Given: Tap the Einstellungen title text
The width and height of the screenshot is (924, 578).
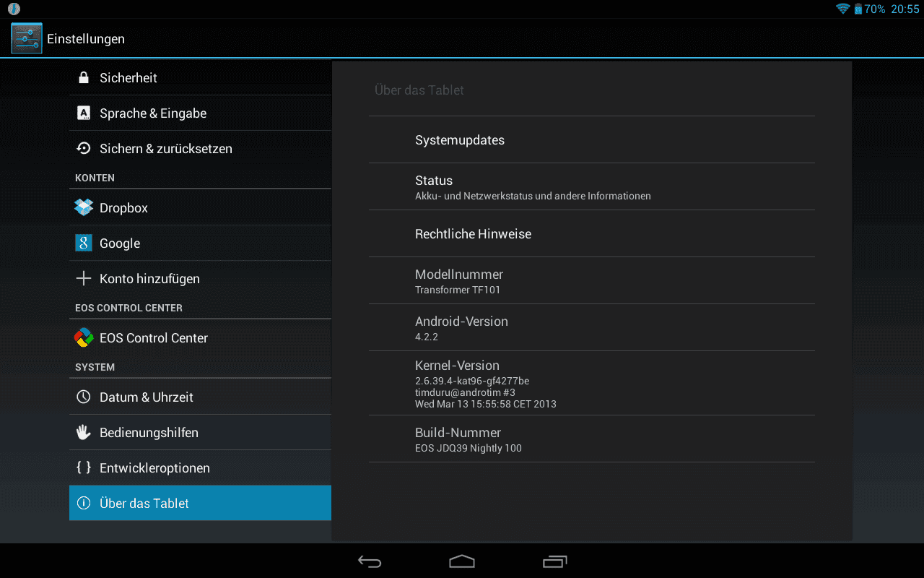Looking at the screenshot, I should (x=86, y=39).
